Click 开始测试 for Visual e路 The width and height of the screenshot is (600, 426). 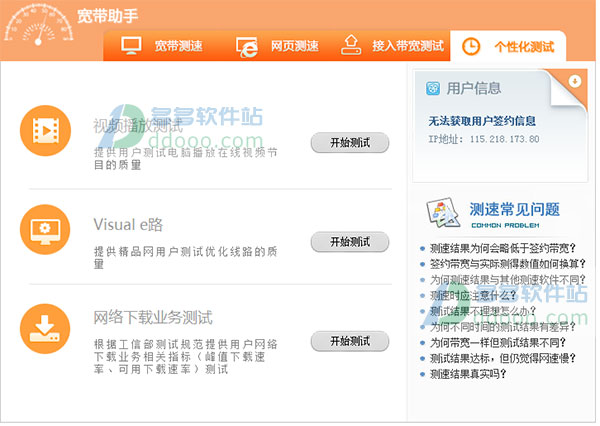(x=350, y=242)
